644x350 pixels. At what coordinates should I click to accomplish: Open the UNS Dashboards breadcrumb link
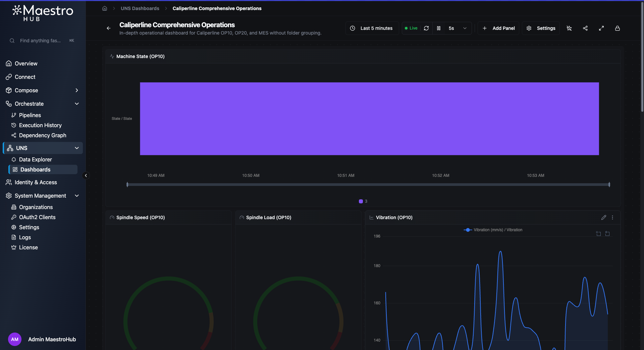[x=140, y=8]
